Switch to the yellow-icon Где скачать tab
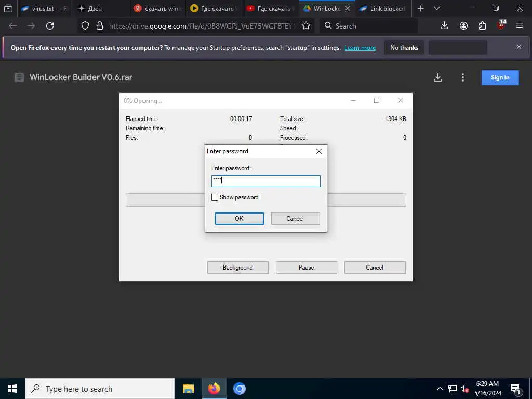The width and height of the screenshot is (532, 399). [215, 8]
